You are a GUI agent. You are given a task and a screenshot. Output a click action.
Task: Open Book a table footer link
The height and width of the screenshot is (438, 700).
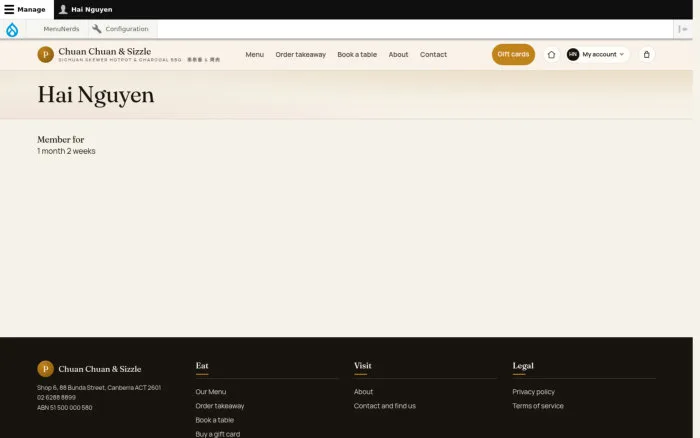pyautogui.click(x=214, y=420)
